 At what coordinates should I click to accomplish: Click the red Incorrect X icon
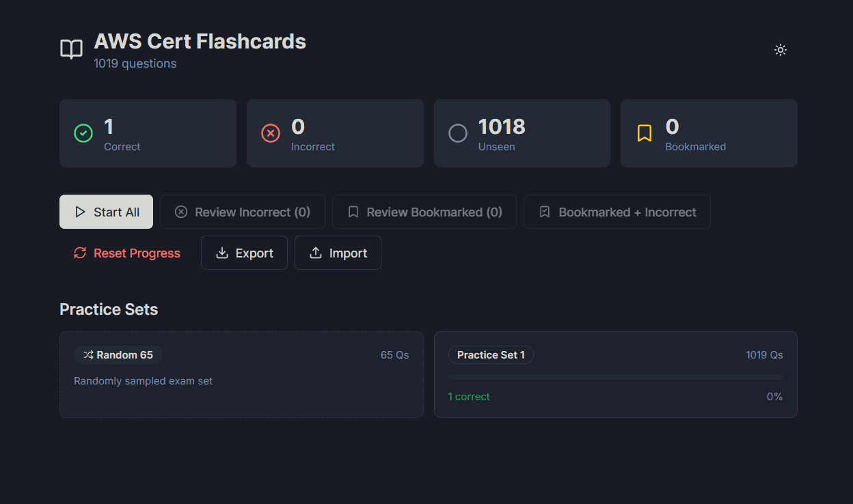point(271,133)
